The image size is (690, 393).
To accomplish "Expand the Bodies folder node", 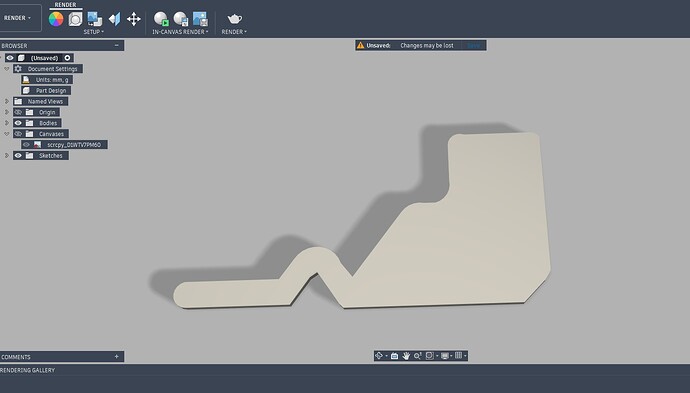I will pyautogui.click(x=7, y=123).
